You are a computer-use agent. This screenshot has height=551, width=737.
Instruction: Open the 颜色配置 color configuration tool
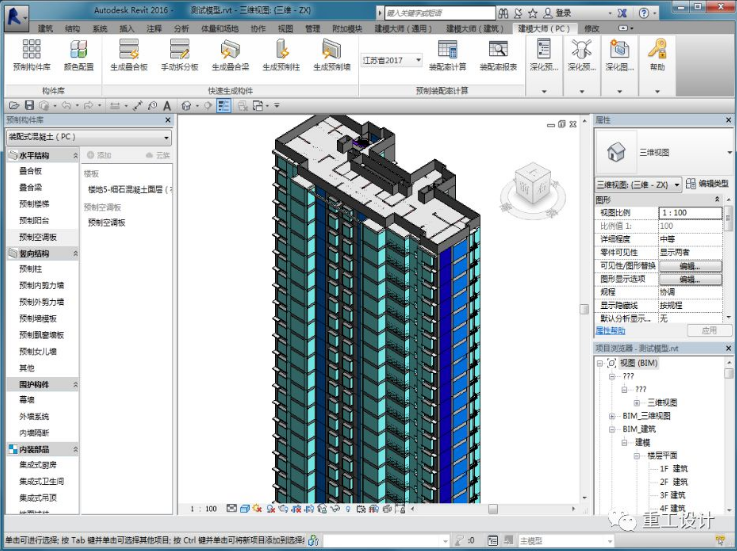[x=78, y=55]
